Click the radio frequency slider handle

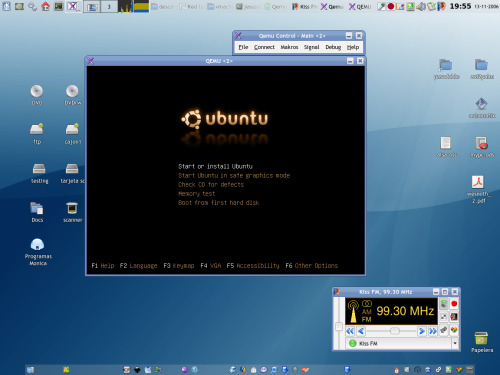coord(395,331)
